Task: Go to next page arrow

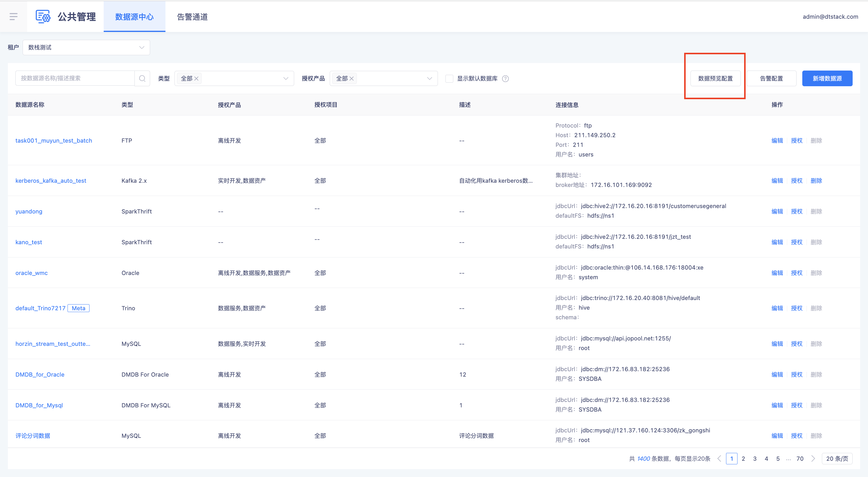Action: (813, 459)
